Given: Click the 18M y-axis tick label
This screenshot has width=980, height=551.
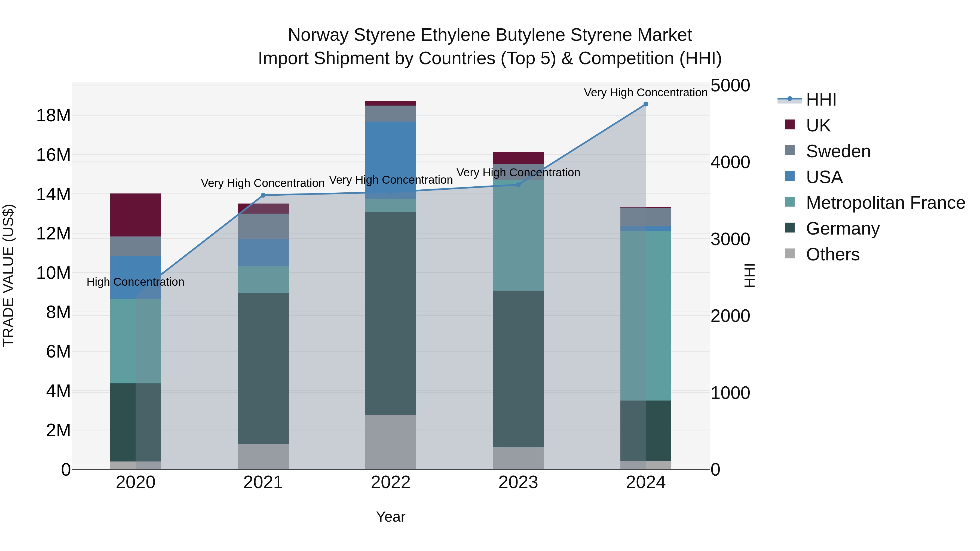Looking at the screenshot, I should (53, 116).
